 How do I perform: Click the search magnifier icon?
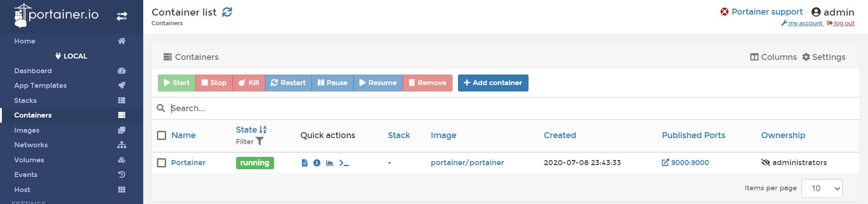point(161,108)
